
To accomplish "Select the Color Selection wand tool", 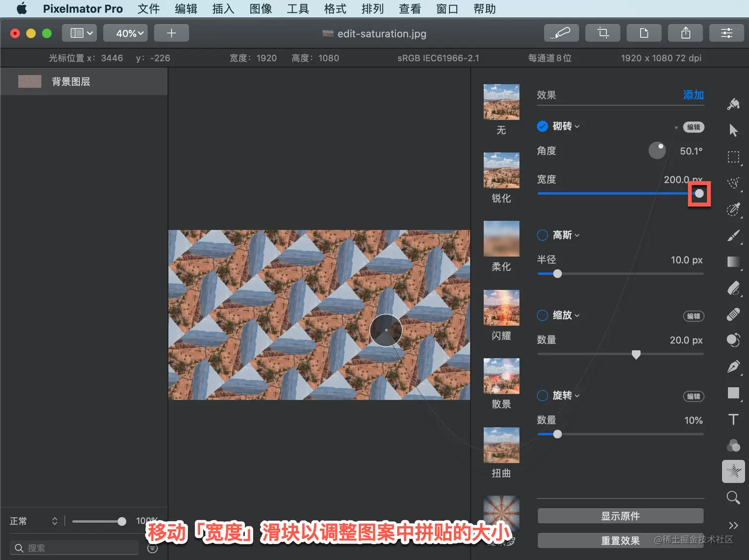I will (x=733, y=209).
